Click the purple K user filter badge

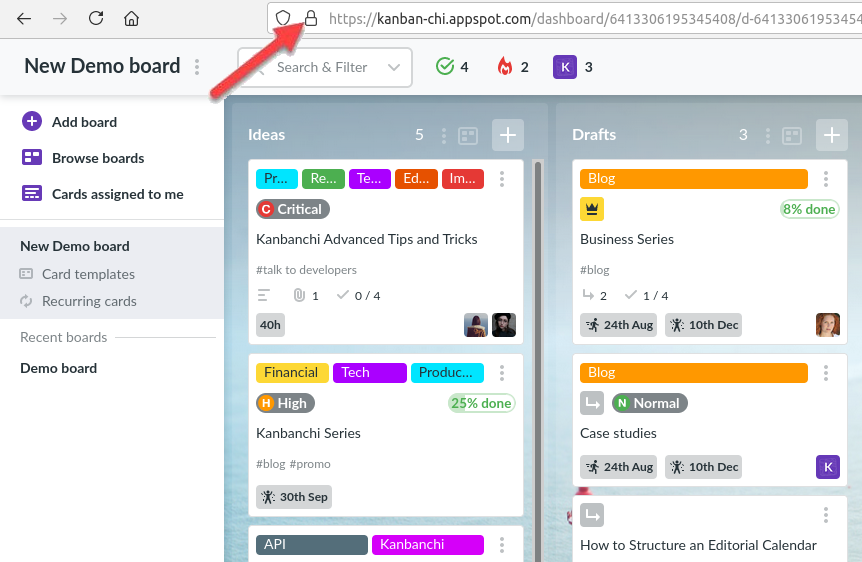point(565,67)
